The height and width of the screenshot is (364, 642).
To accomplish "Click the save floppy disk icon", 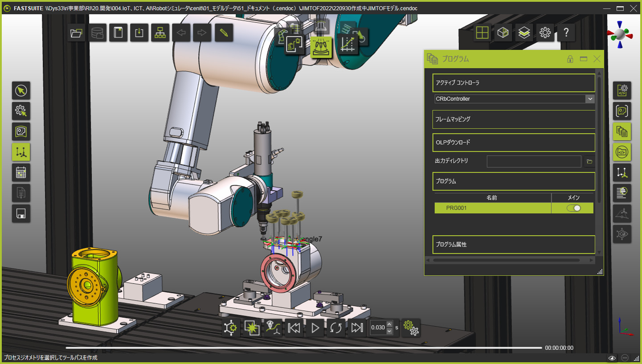I will coord(21,214).
